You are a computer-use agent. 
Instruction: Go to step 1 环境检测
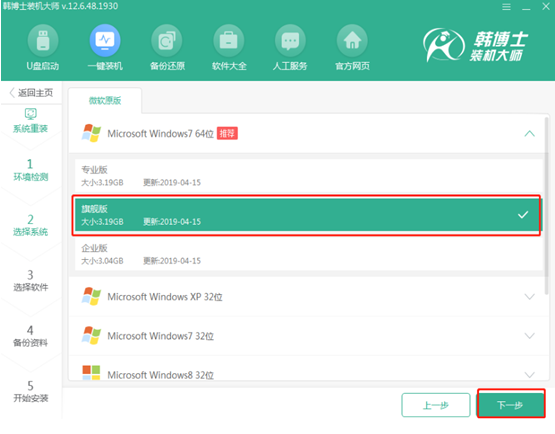(x=30, y=170)
